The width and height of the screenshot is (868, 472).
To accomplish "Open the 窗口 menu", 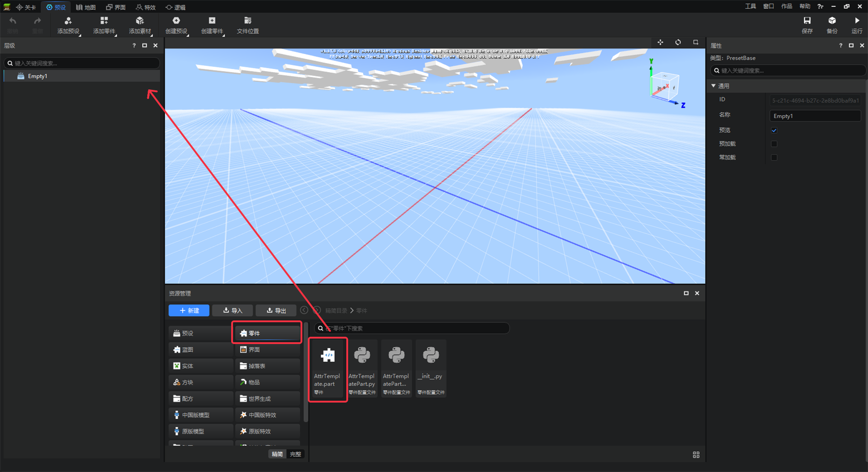I will pos(768,7).
